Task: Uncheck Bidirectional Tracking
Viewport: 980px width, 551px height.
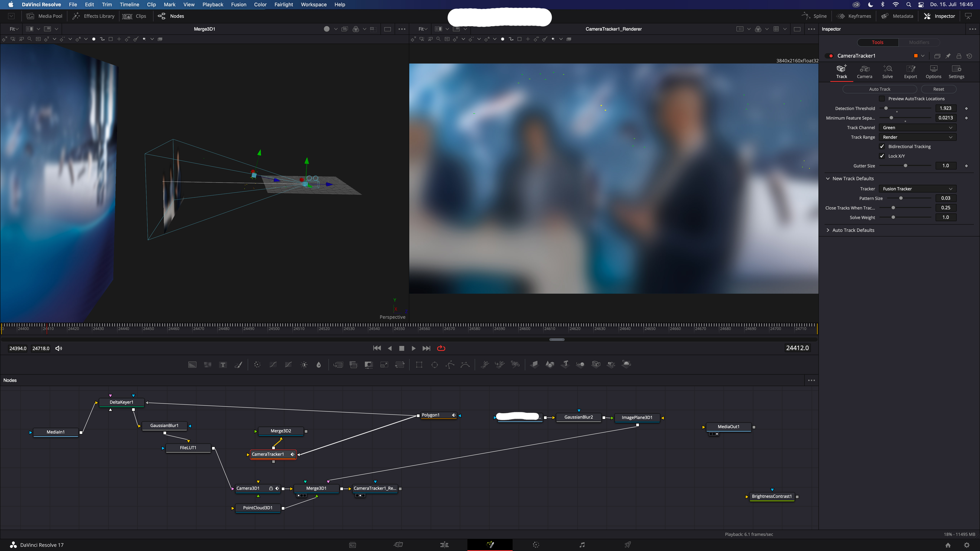Action: (x=882, y=146)
